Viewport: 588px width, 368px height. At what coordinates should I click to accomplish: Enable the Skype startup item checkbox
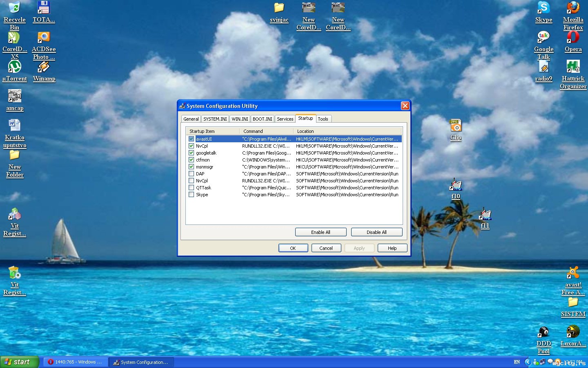[x=191, y=195]
